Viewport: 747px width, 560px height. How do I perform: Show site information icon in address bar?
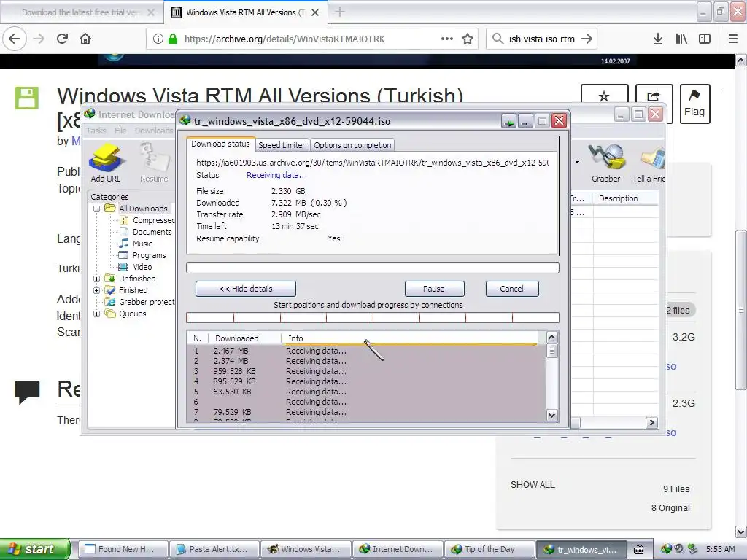158,39
